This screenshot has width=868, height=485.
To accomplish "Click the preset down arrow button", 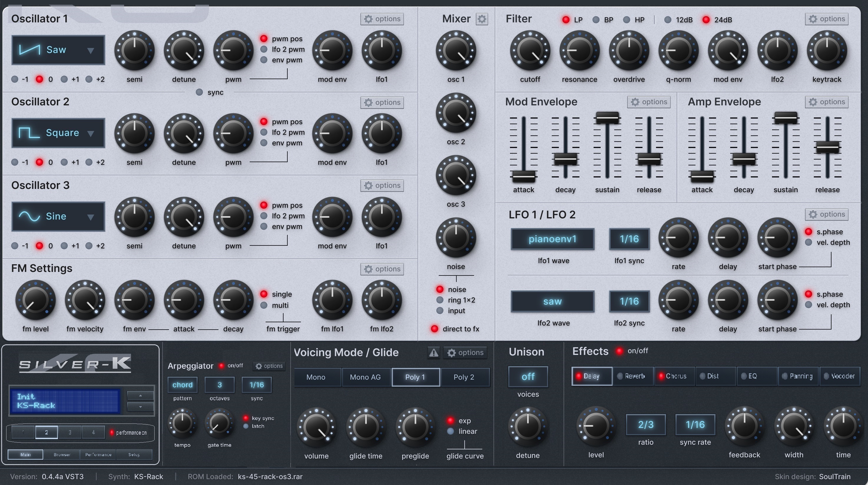I will pyautogui.click(x=140, y=407).
